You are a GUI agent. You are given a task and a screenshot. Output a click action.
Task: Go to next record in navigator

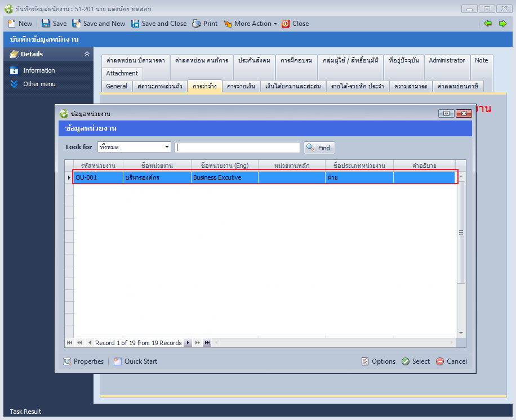coord(188,343)
